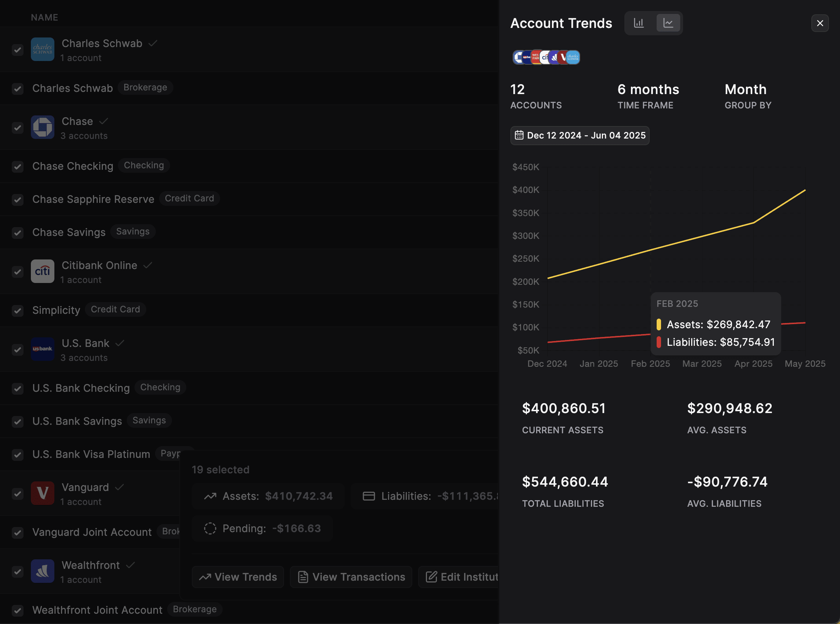Uncheck the Wealthfront Joint Account checkbox
This screenshot has height=624, width=840.
tap(17, 610)
